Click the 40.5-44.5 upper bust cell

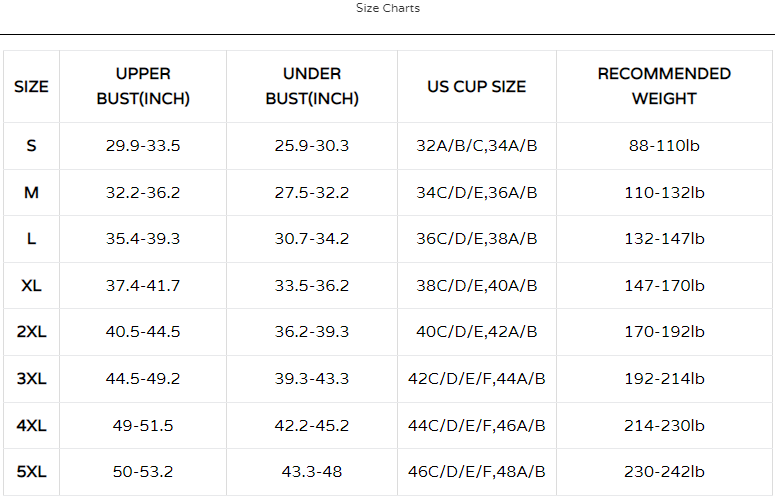click(x=143, y=332)
